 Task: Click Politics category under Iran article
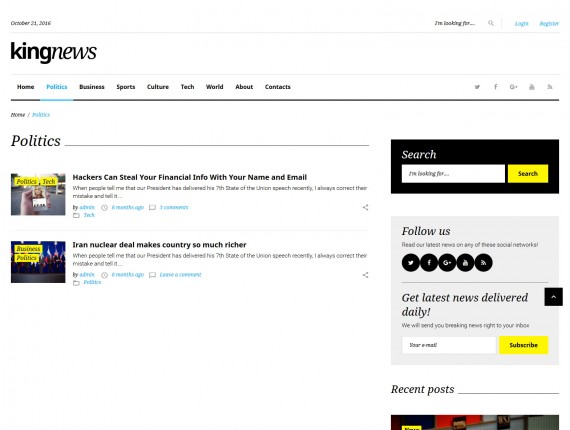(92, 282)
